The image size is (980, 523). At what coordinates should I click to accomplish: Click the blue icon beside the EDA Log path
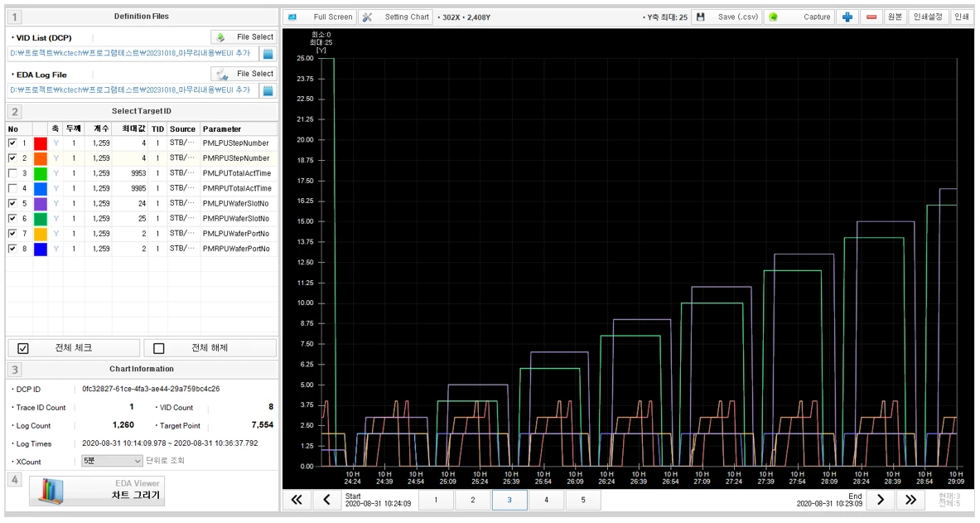[x=268, y=90]
